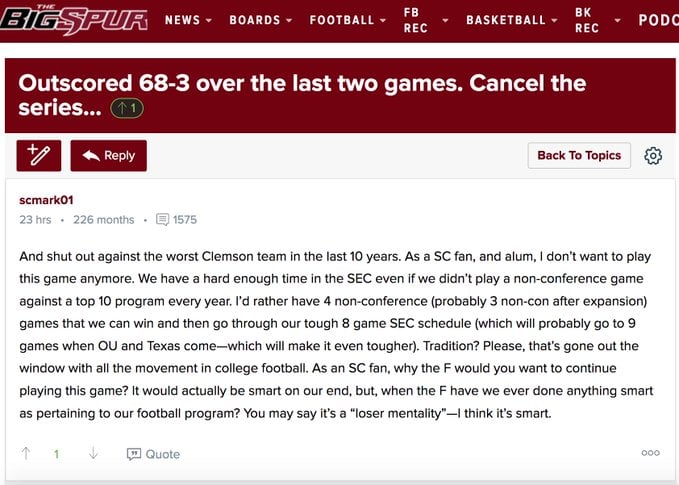Reply to this thread
Screen dimensions: 679x485
[109, 155]
